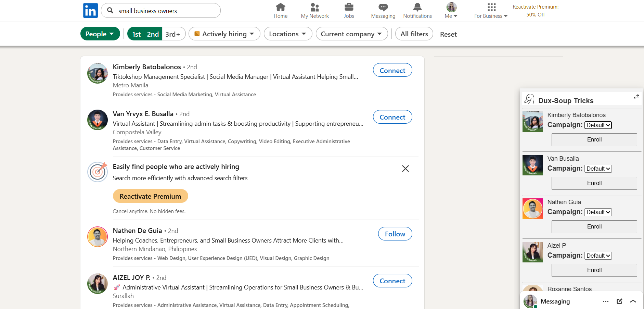Disable the active 2nd degree filter
Screen dimensions: 644x309
click(x=153, y=34)
